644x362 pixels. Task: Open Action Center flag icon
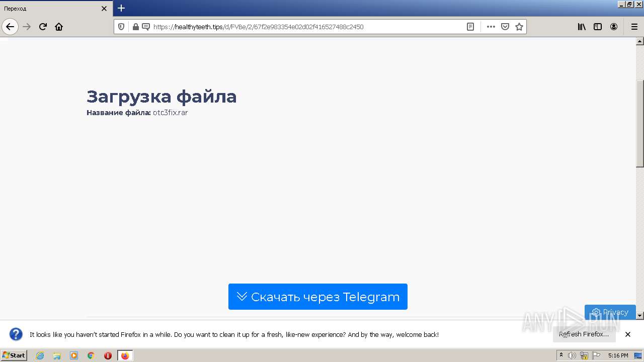click(596, 355)
